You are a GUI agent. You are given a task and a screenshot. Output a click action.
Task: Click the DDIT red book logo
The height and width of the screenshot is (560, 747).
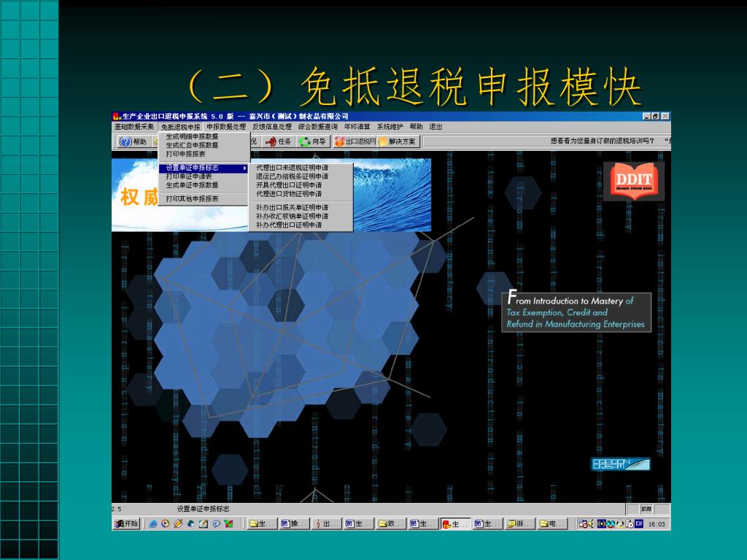[634, 181]
